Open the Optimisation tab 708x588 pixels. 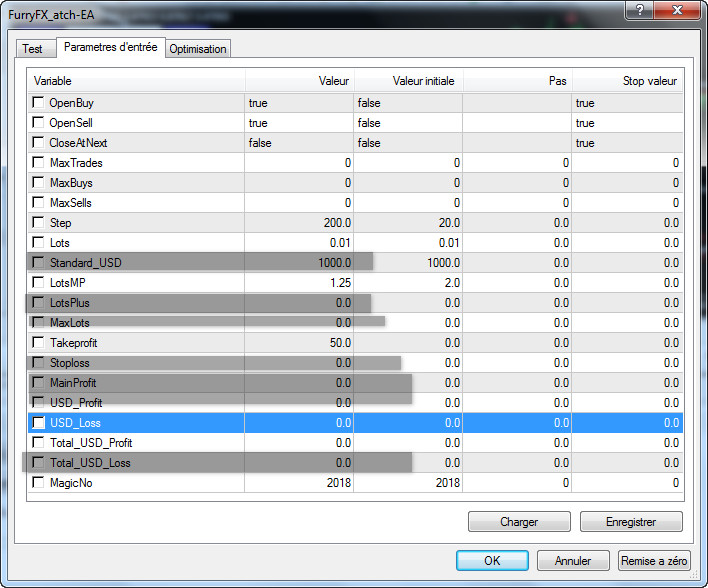click(198, 49)
